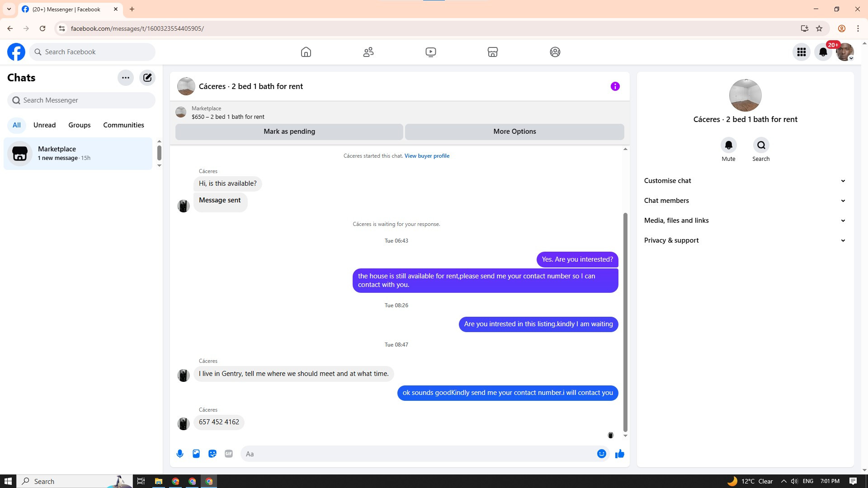Click the purple conversation information icon
Viewport: 868px width, 488px height.
click(x=615, y=86)
